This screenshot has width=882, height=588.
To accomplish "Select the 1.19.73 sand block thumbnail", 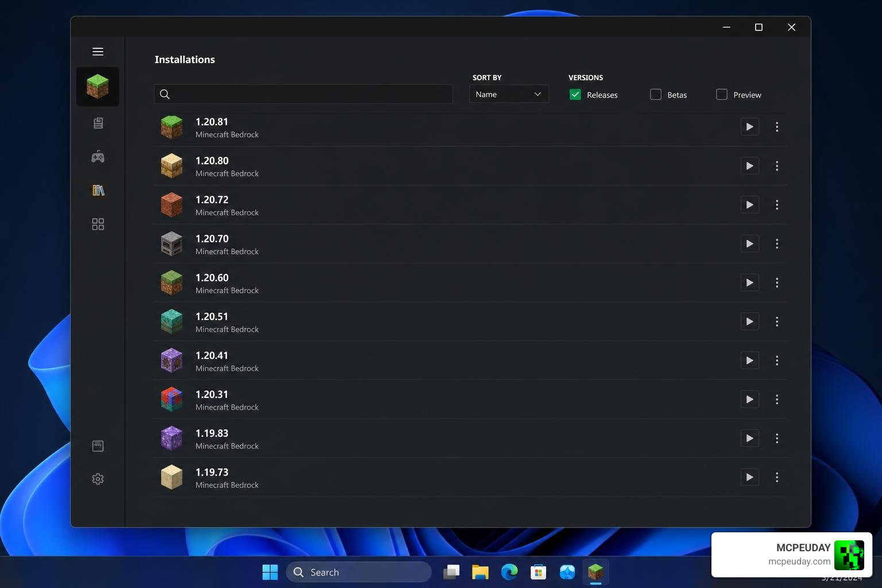I will (172, 478).
